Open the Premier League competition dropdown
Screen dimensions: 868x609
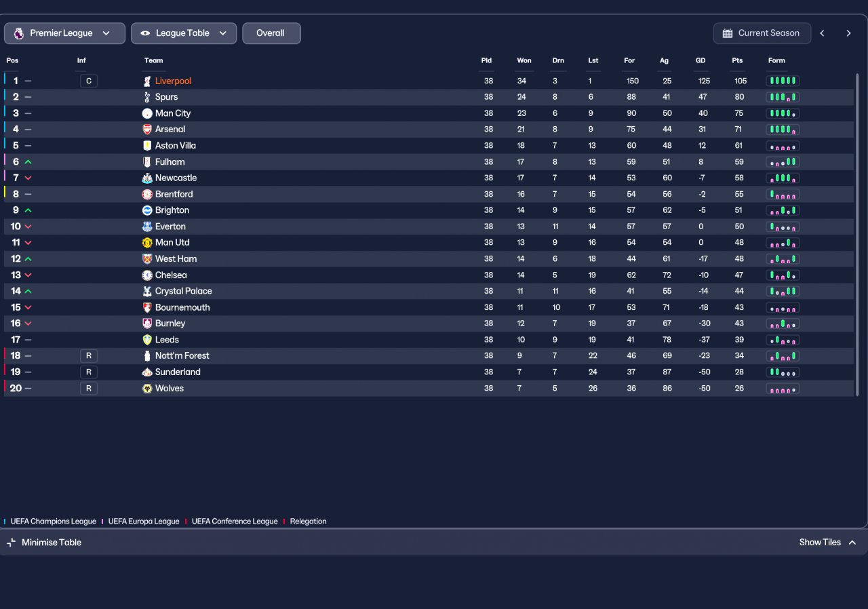point(64,33)
